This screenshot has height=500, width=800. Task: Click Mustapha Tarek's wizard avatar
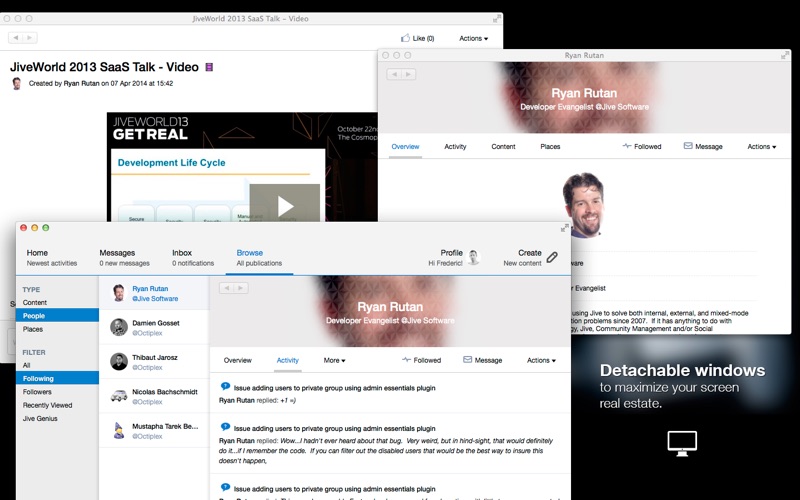pos(119,431)
